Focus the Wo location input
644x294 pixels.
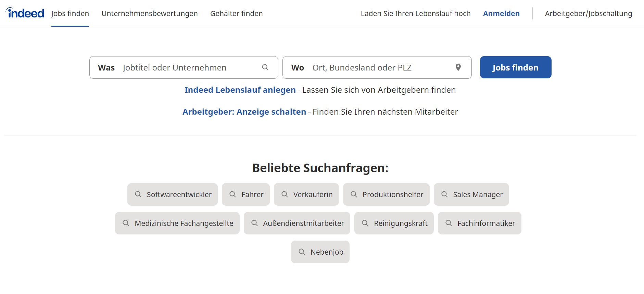[x=377, y=67]
